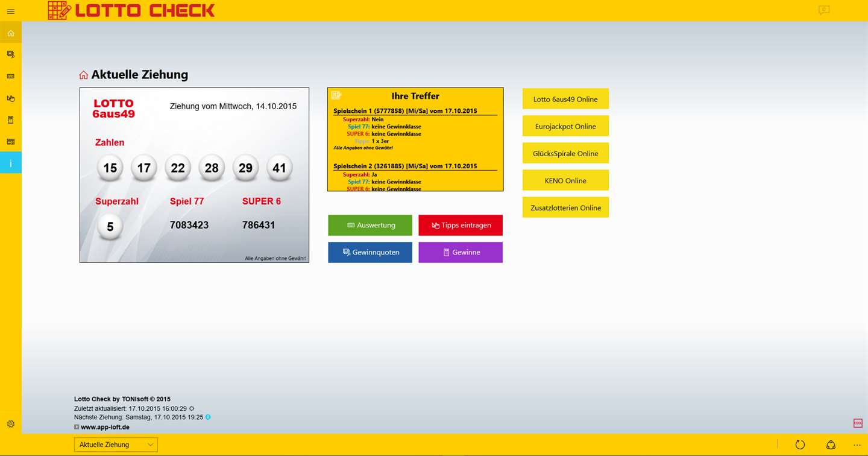Click SUPER 6 number 786431
This screenshot has height=456, width=868.
point(259,225)
